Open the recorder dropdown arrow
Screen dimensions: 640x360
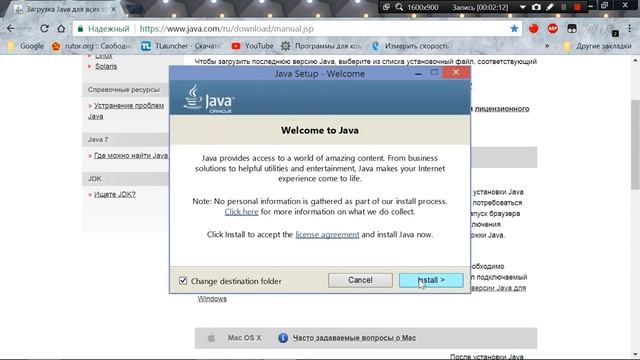point(523,7)
